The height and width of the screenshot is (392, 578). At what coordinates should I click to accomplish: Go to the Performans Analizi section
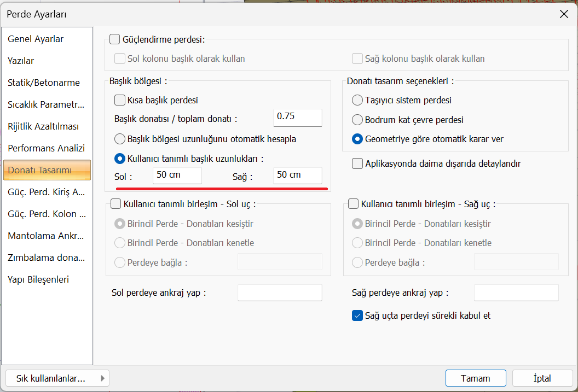tap(46, 149)
